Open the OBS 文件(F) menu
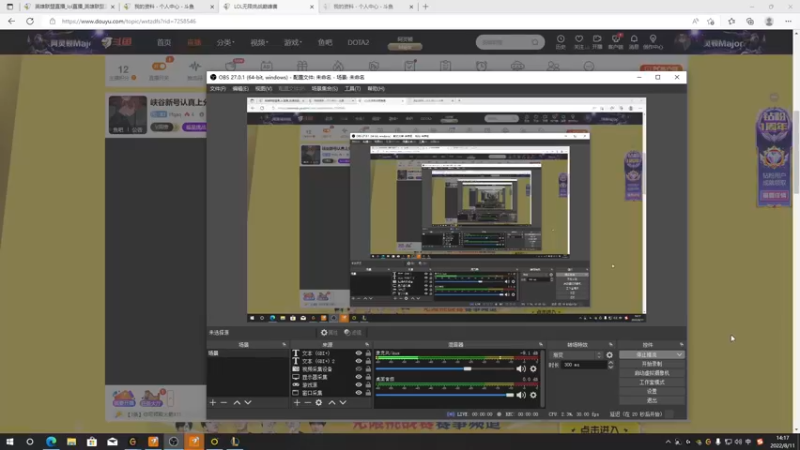Image resolution: width=800 pixels, height=450 pixels. tap(217, 89)
